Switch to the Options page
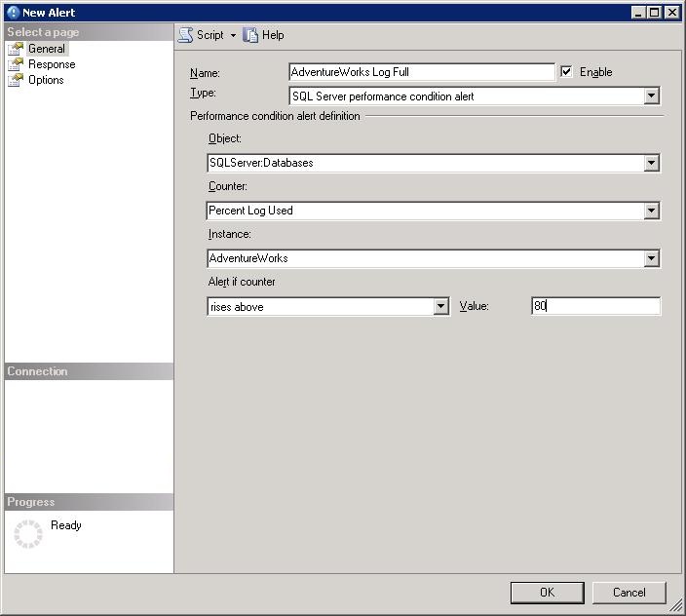The height and width of the screenshot is (616, 686). click(46, 80)
